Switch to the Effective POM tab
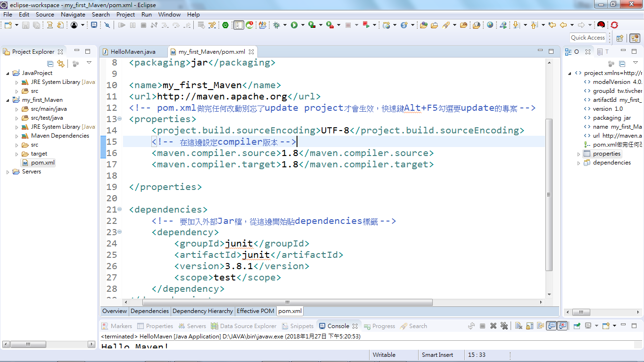 255,311
